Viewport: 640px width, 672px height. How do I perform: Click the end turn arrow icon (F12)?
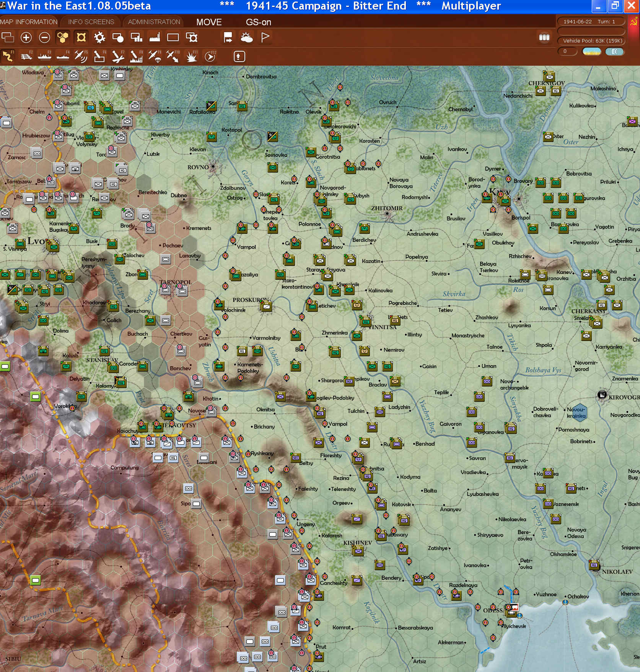pos(210,57)
